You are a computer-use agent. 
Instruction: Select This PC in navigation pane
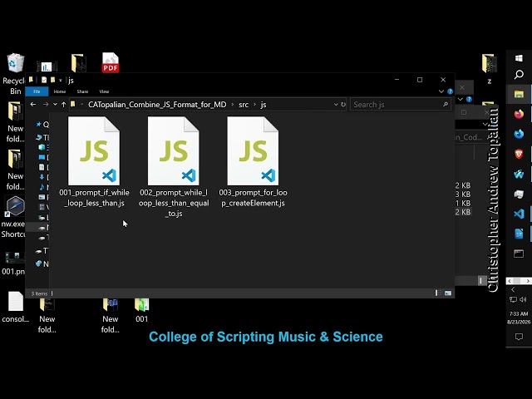[x=42, y=137]
